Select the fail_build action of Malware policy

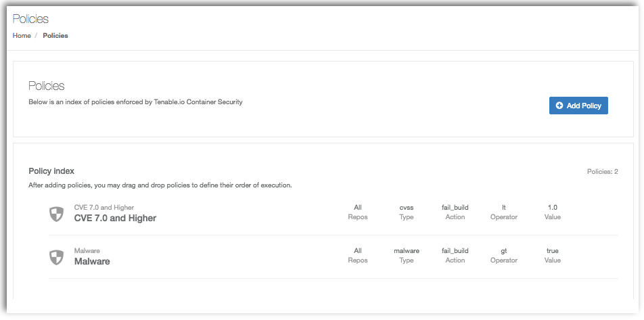coord(455,250)
